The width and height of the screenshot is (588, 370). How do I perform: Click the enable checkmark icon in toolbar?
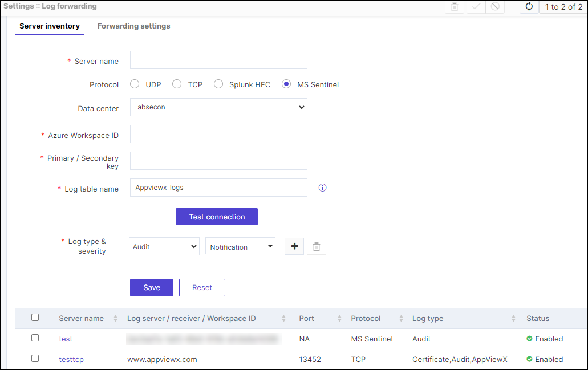[x=476, y=7]
